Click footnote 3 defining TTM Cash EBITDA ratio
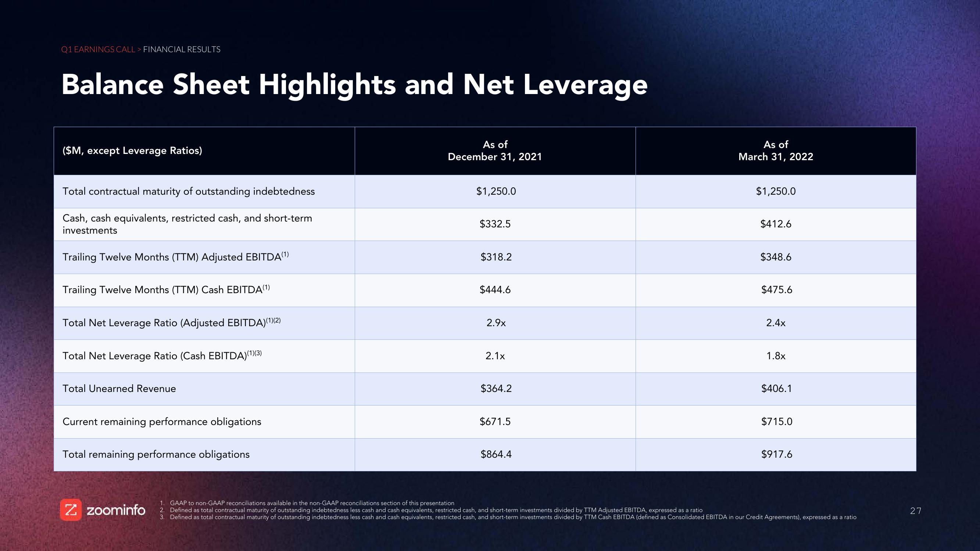 tap(508, 517)
